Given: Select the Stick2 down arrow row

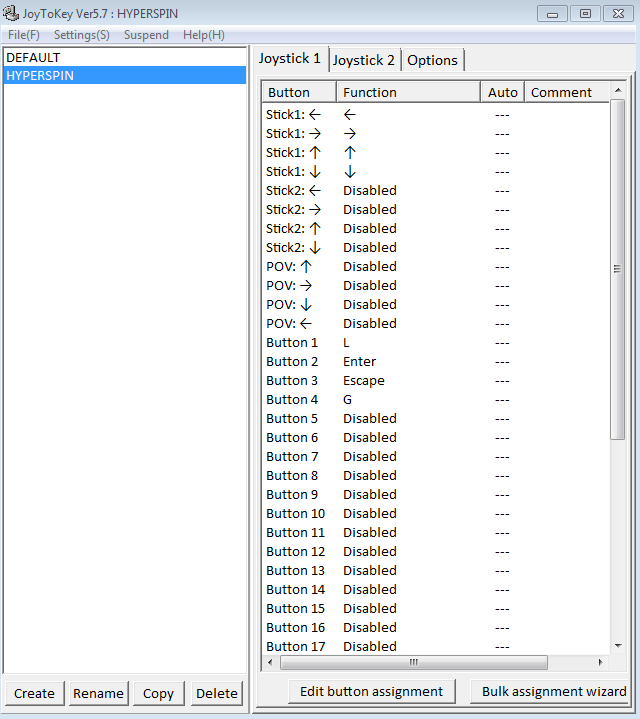Looking at the screenshot, I should pyautogui.click(x=436, y=248).
